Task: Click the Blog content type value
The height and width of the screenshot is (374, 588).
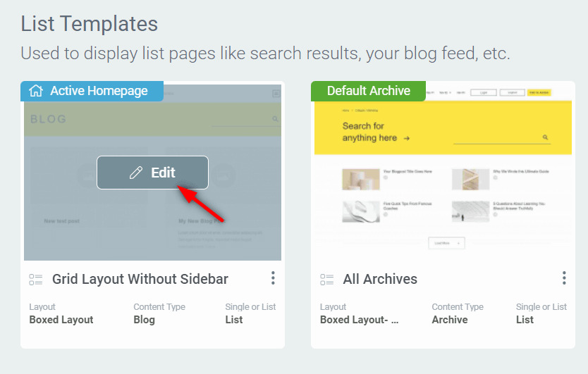Action: point(144,320)
